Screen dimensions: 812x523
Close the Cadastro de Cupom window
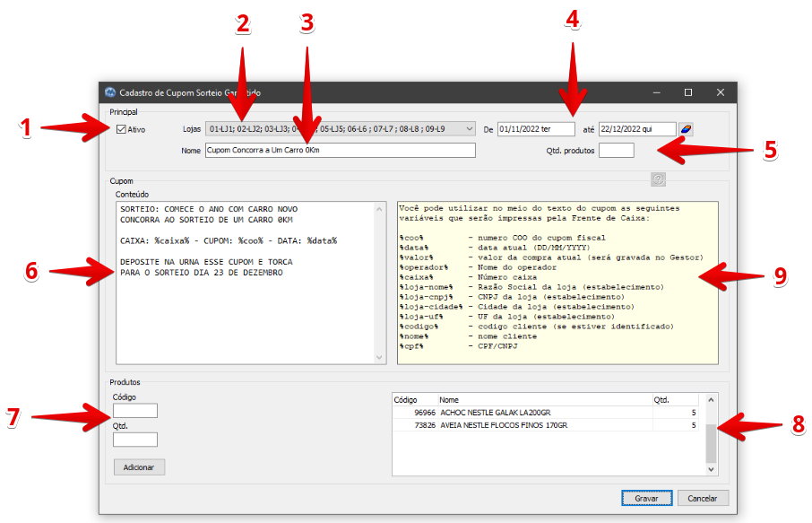click(x=721, y=92)
